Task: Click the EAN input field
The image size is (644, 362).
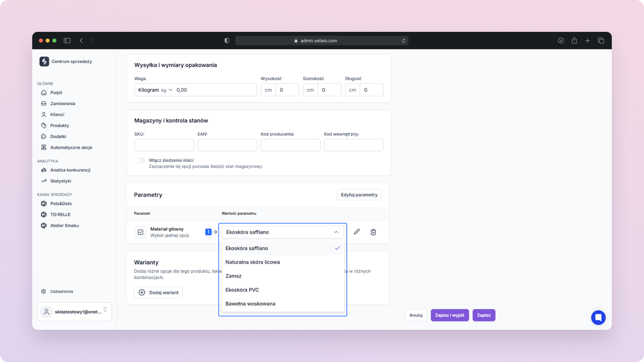Action: coord(227,145)
